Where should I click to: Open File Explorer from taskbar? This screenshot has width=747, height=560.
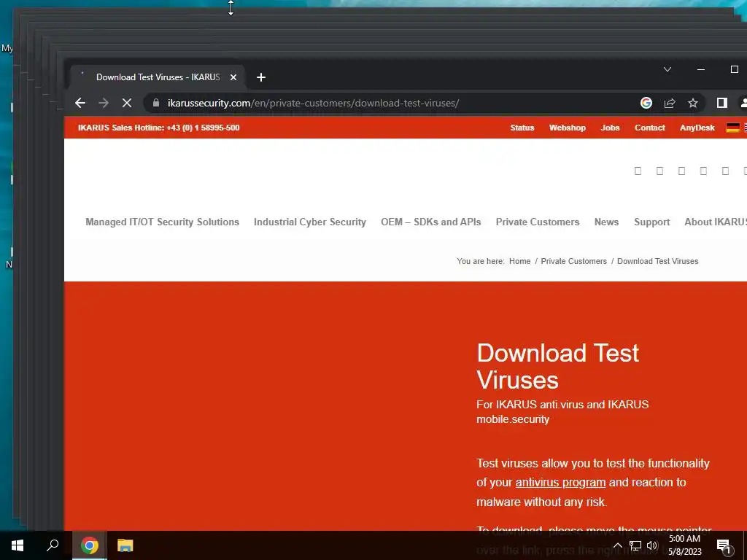click(125, 545)
